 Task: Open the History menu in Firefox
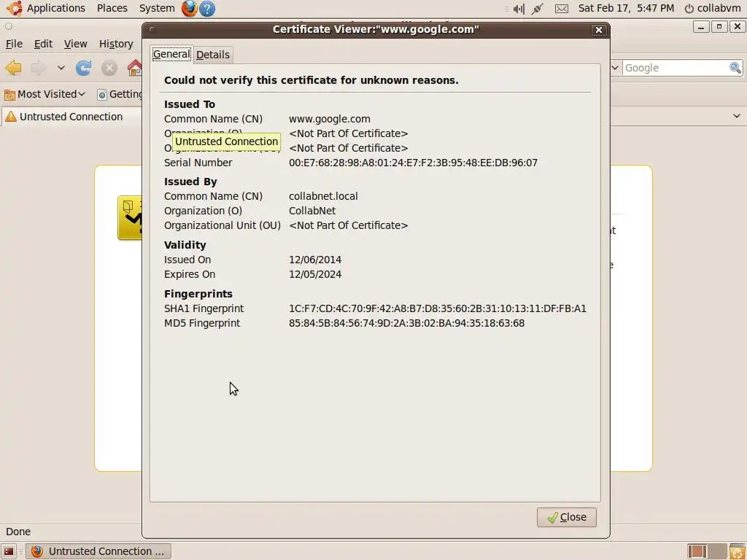[116, 44]
